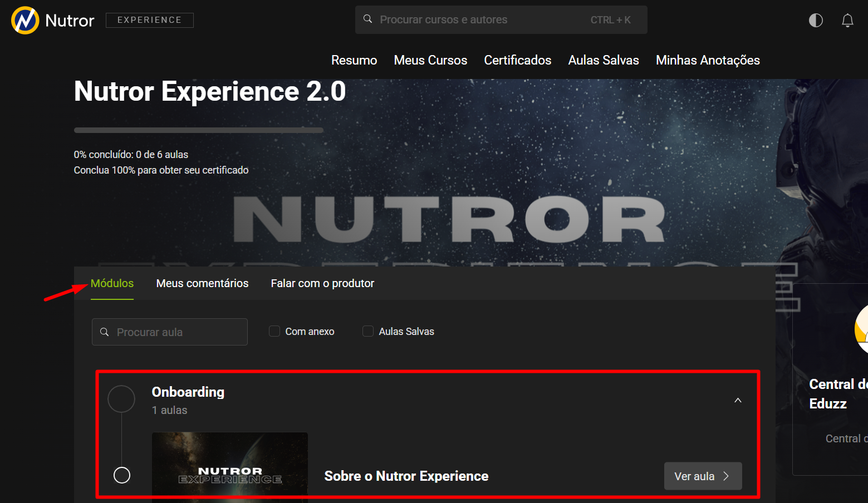The width and height of the screenshot is (868, 503).
Task: Click the Sobre o Nutror Experience lesson title
Action: [406, 476]
